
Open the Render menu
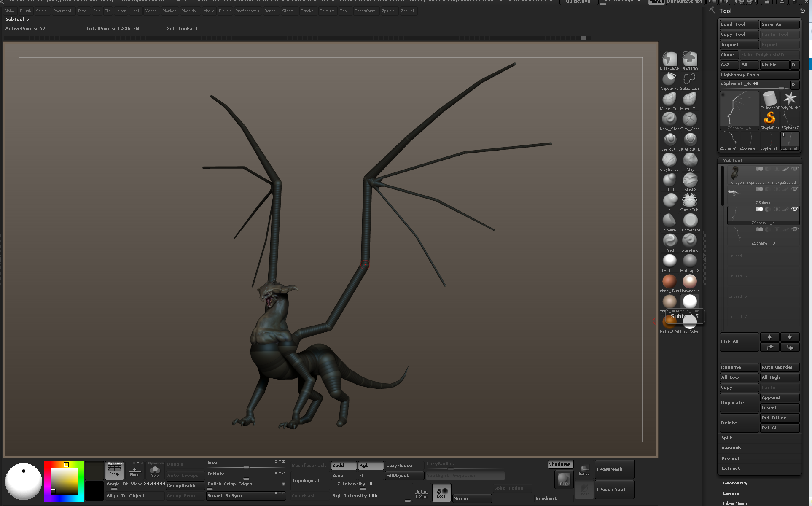pyautogui.click(x=271, y=11)
